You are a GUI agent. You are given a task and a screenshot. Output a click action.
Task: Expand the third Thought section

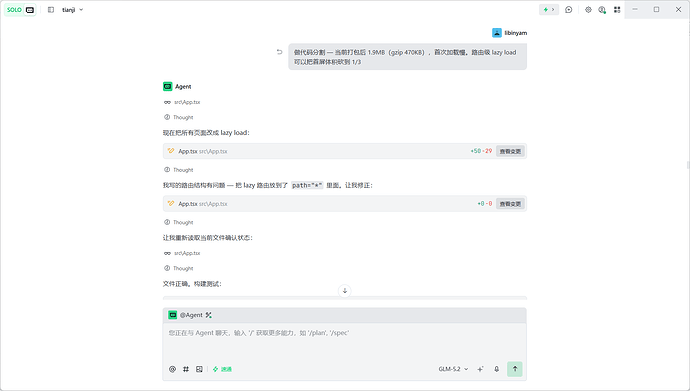pyautogui.click(x=179, y=223)
